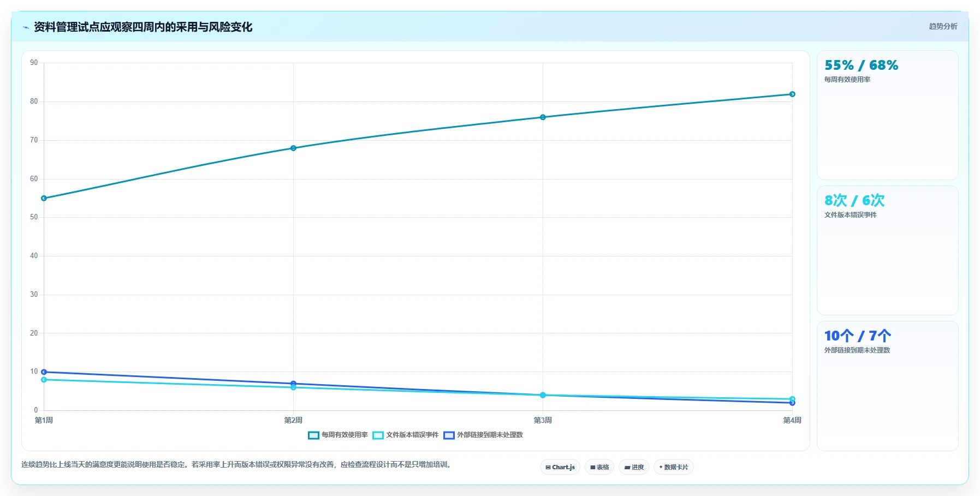Click the footnote starting with 连续趋势比上线当天
The width and height of the screenshot is (980, 496).
(237, 465)
